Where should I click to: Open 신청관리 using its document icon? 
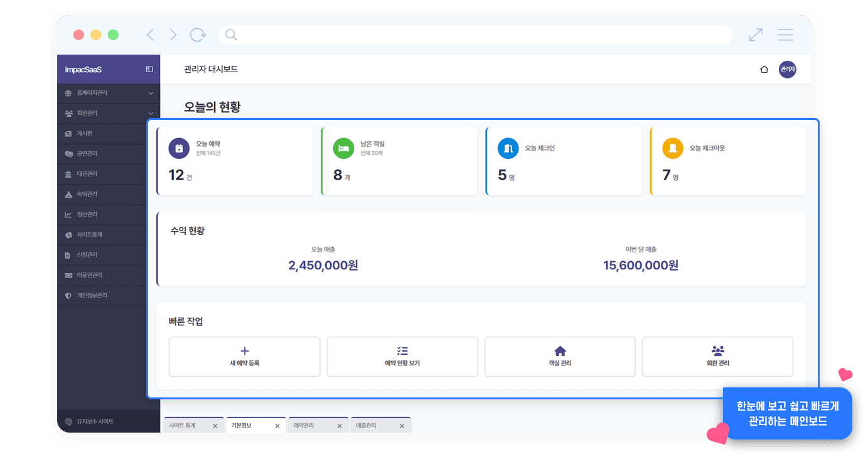point(69,255)
